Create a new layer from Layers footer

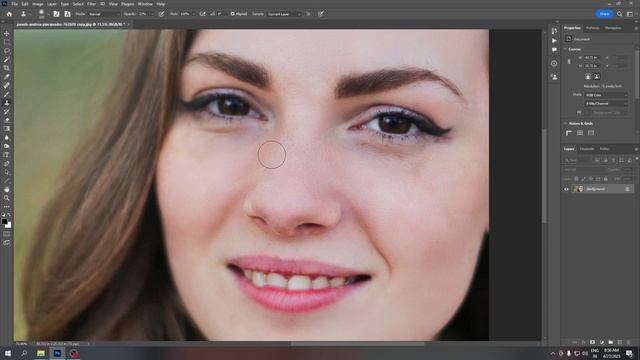620,342
